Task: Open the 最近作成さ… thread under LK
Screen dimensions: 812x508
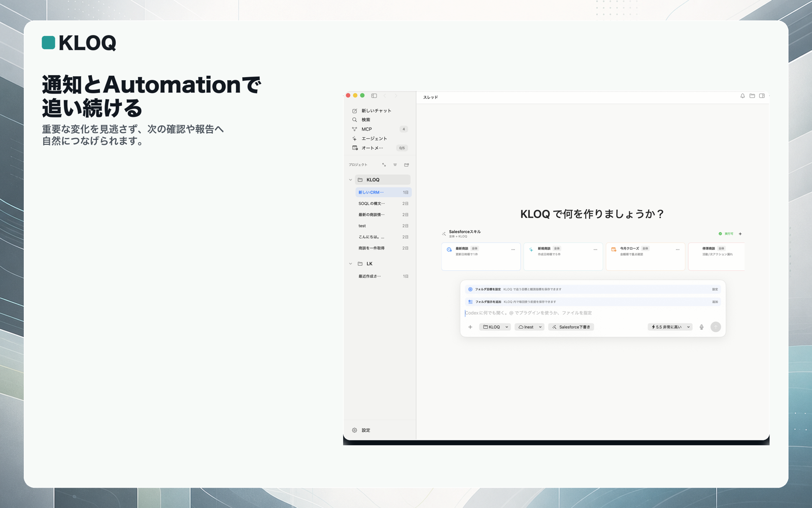Action: (384, 276)
